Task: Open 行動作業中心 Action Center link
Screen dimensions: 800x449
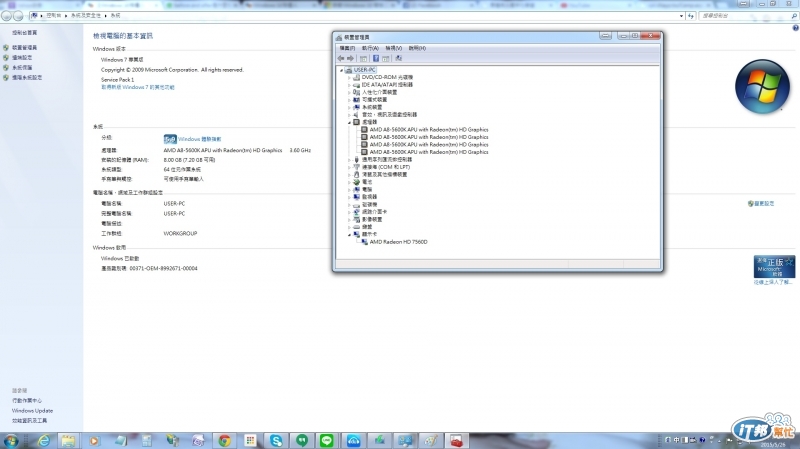Action: [27, 401]
